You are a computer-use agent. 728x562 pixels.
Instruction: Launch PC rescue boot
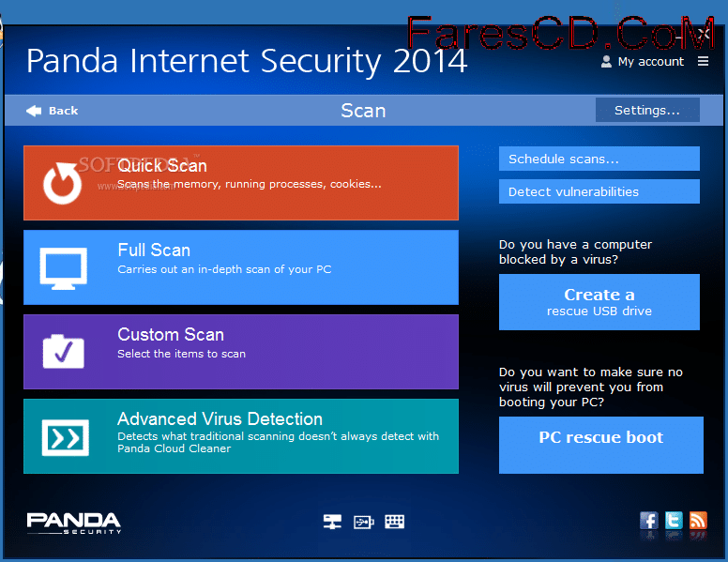(600, 445)
